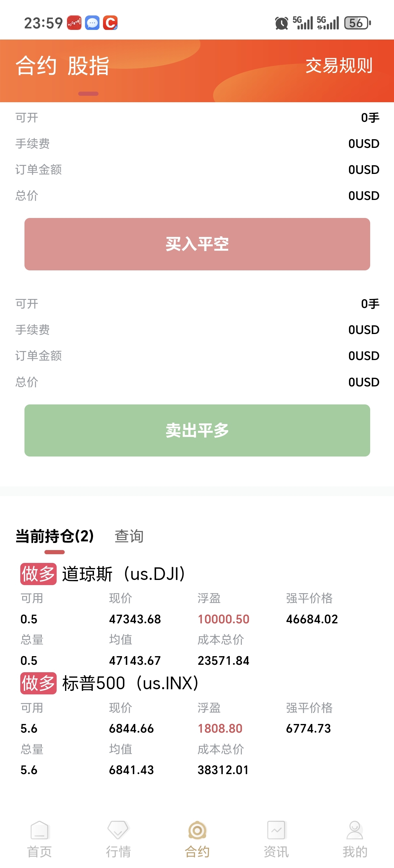Tap the alarm clock status icon
Viewport: 394px width, 868px height.
coord(281,23)
